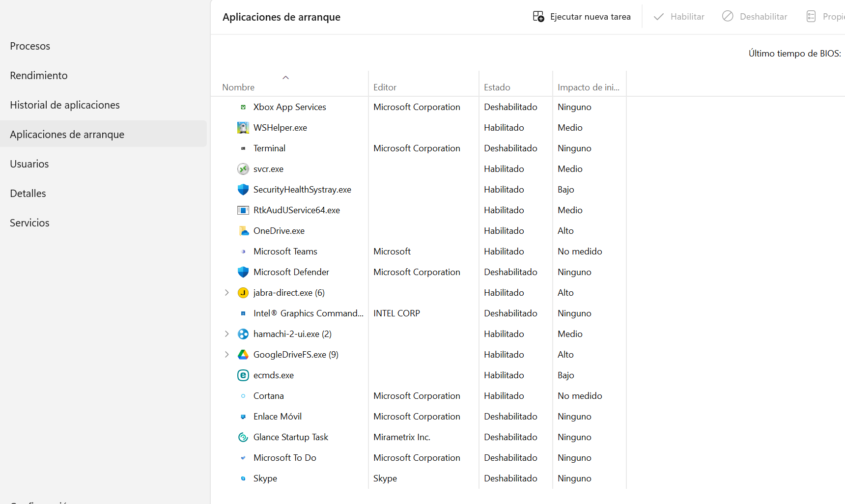This screenshot has width=845, height=504.
Task: Click the Enlace Móvil icon
Action: click(243, 417)
